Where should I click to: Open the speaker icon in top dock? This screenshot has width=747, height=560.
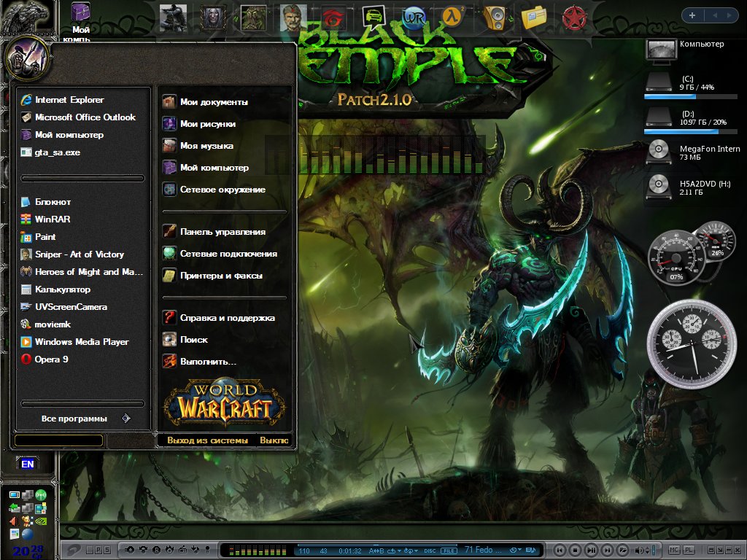pos(495,18)
